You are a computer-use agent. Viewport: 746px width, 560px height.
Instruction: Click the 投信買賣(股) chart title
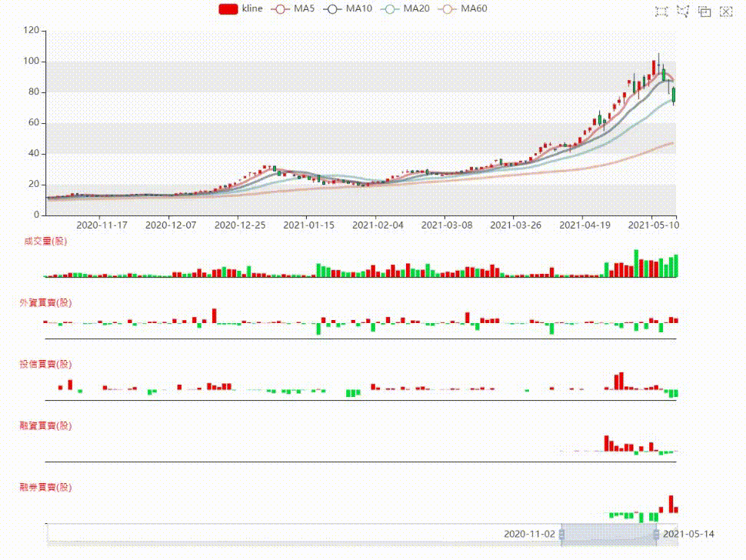coord(45,364)
